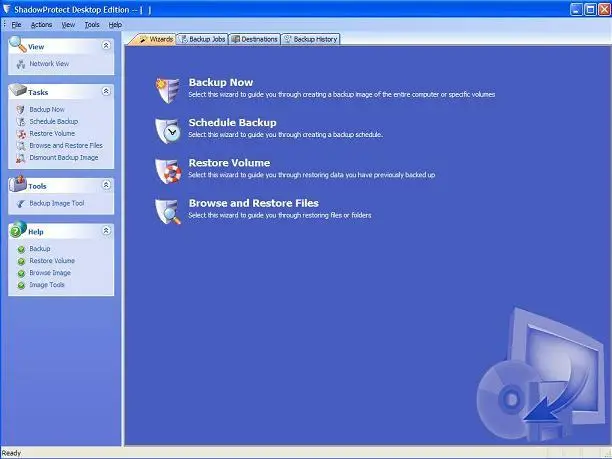Click Browse and Restore Files icon in Tasks
This screenshot has width=612, height=459.
tap(21, 146)
